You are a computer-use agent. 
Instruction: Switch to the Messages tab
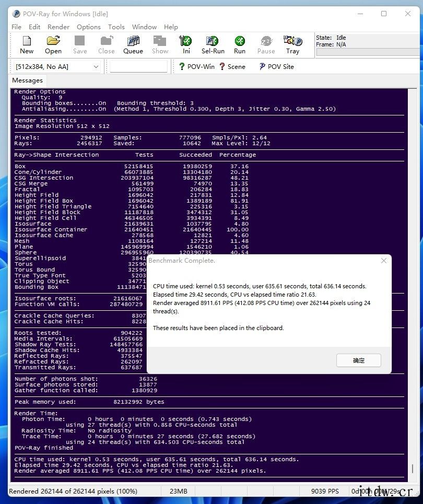(27, 80)
